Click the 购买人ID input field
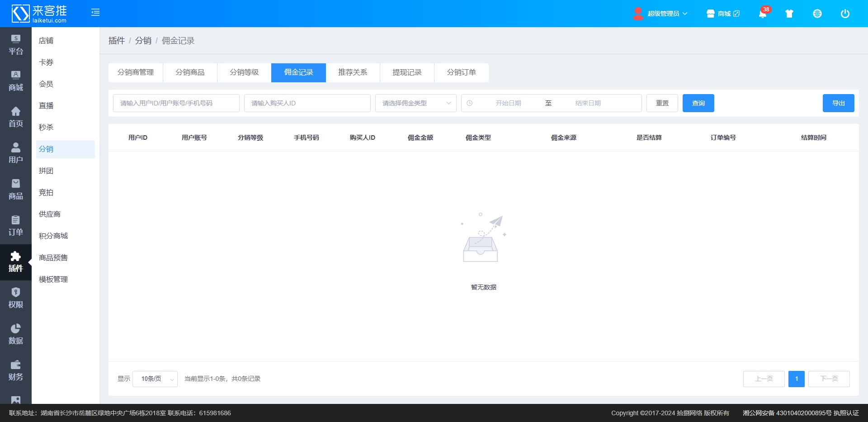Viewport: 868px width, 422px height. click(x=307, y=103)
